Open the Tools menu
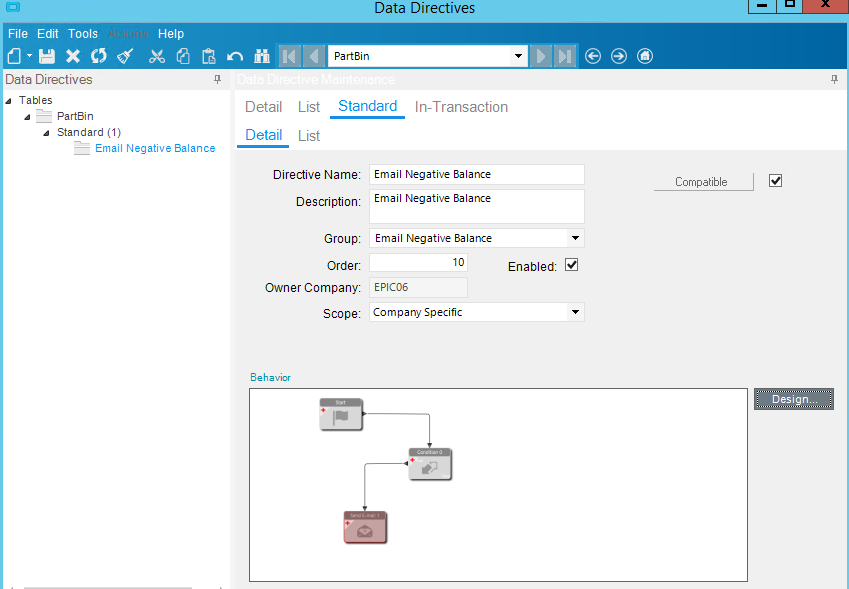 click(x=83, y=34)
